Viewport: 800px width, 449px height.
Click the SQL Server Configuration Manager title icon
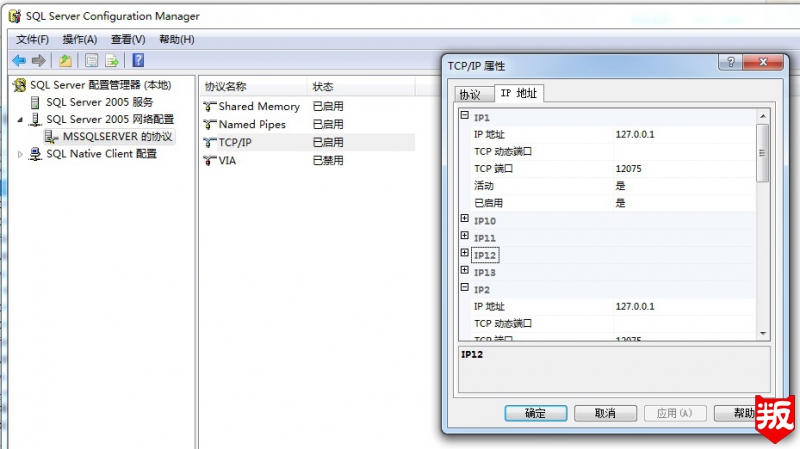click(15, 16)
